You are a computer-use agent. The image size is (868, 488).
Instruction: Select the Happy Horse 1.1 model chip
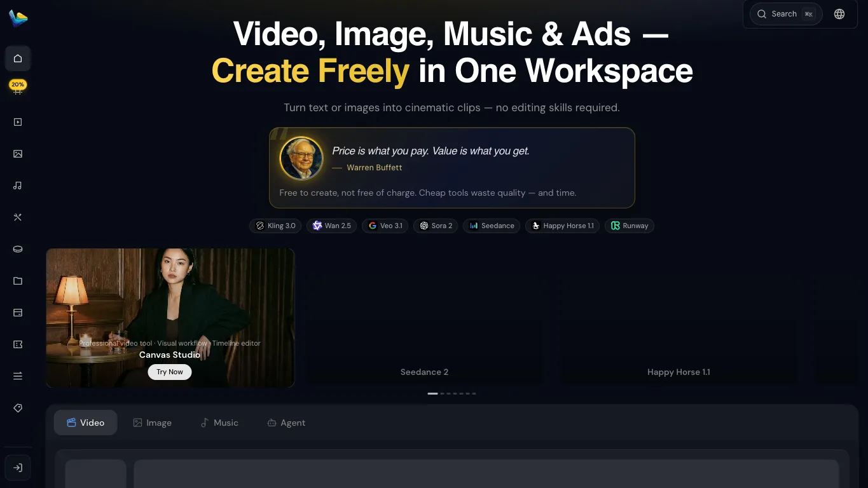[562, 226]
